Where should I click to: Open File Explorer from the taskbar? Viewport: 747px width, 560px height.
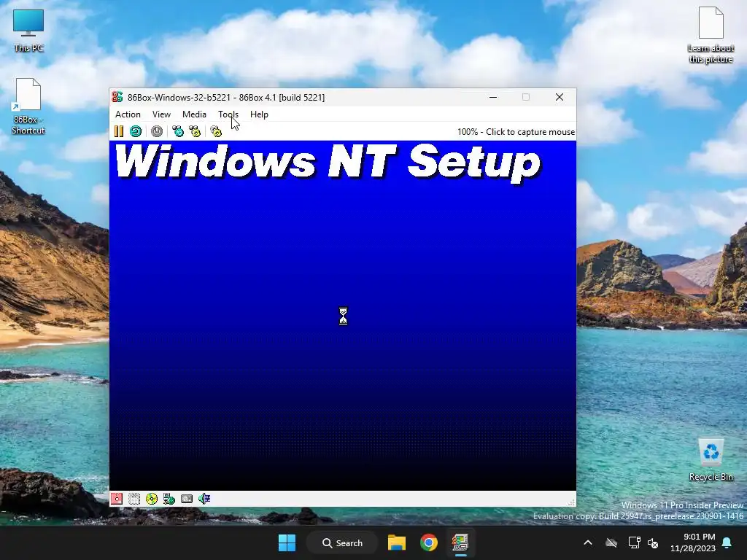396,542
